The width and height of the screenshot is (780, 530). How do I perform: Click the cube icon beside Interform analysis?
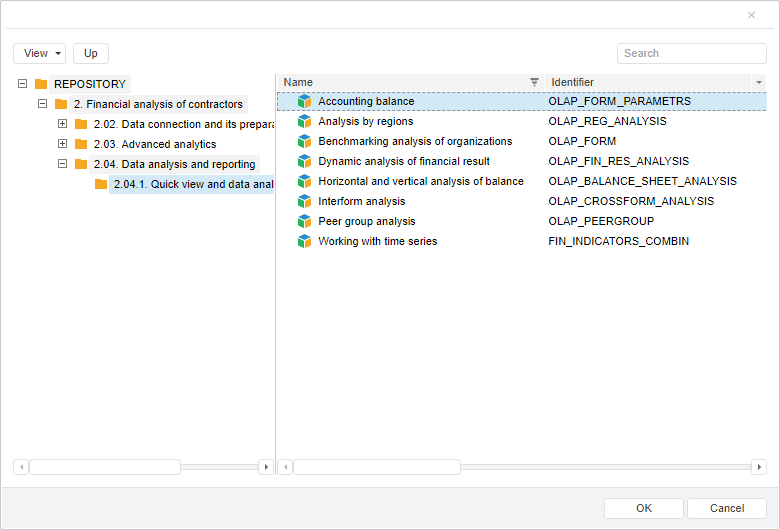click(304, 201)
